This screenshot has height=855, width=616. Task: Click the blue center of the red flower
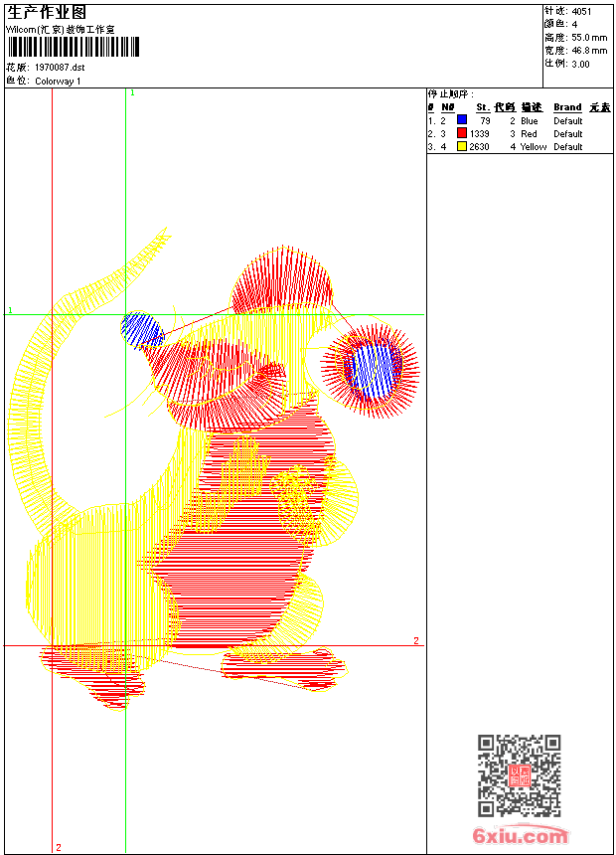coord(373,368)
